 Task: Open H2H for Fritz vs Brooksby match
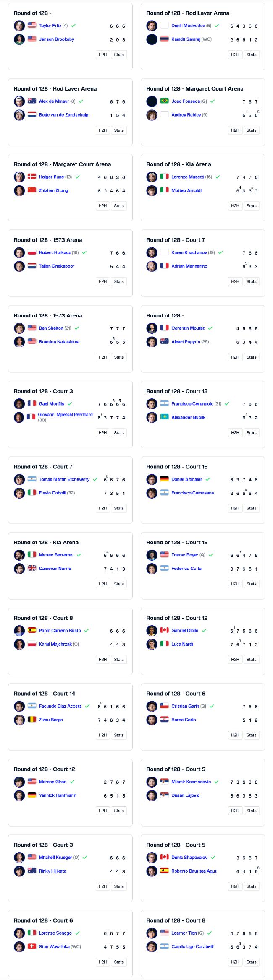click(102, 55)
